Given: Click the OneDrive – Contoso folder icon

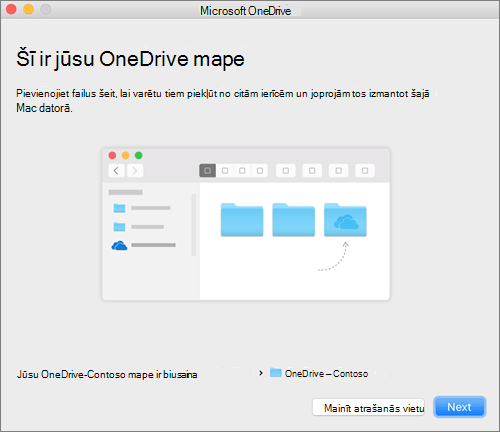Looking at the screenshot, I should 275,372.
